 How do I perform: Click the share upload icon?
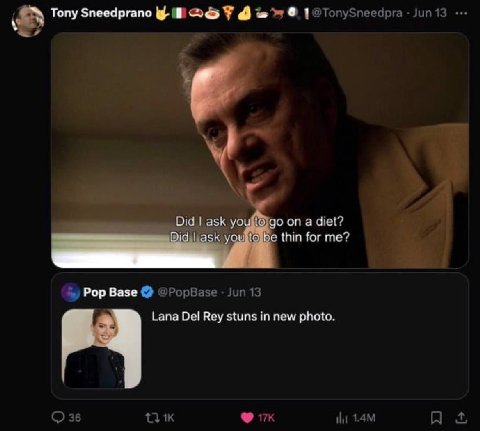pyautogui.click(x=461, y=417)
